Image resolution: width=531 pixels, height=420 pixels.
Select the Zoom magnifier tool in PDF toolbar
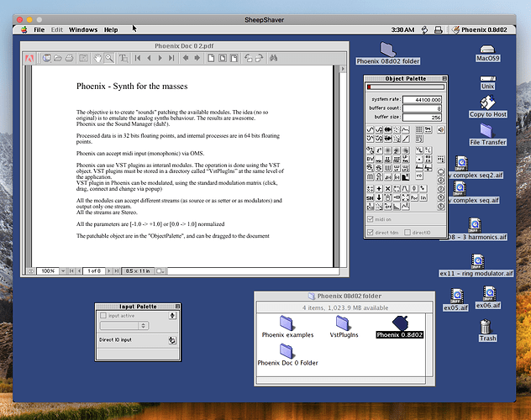click(x=109, y=58)
